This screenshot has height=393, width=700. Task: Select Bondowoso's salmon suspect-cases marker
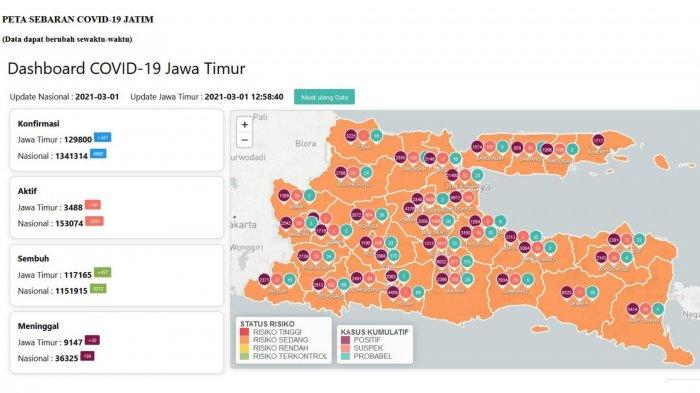click(x=614, y=258)
